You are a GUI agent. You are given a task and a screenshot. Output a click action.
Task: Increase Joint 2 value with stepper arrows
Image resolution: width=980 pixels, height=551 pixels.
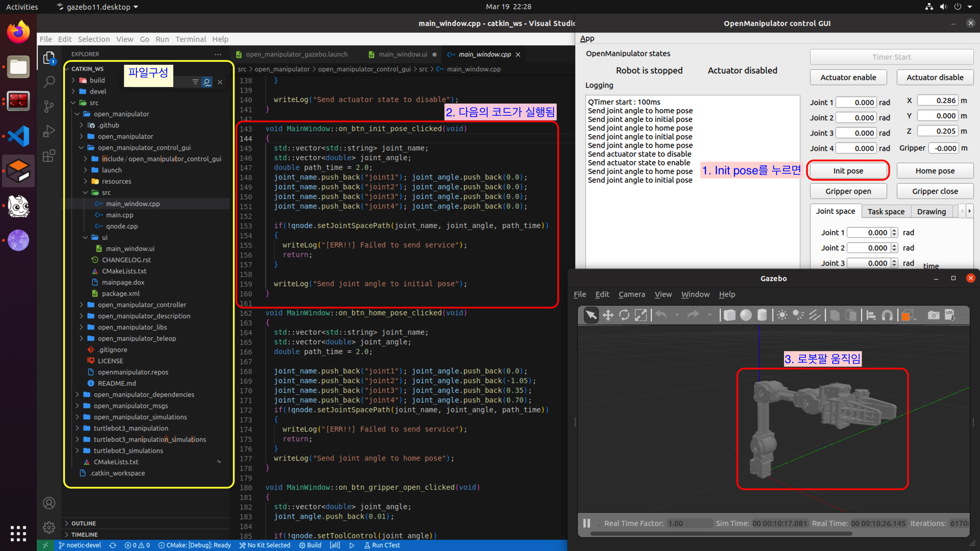(894, 245)
